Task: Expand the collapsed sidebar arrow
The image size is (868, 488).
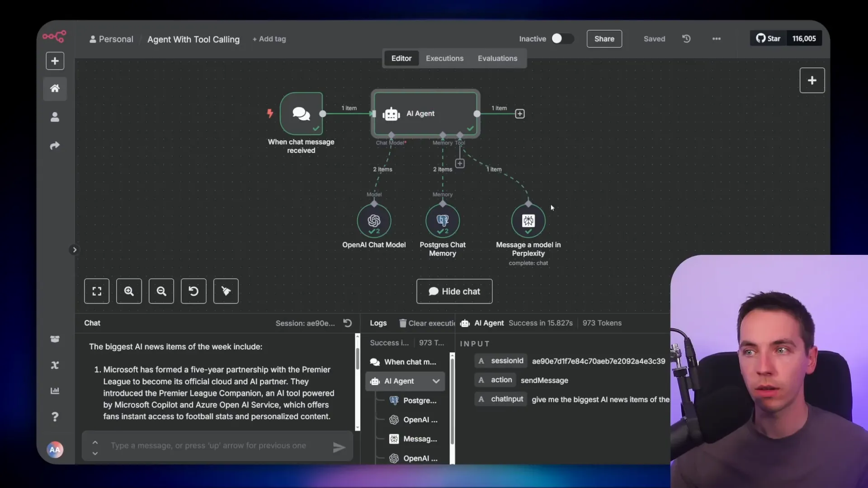Action: [75, 250]
